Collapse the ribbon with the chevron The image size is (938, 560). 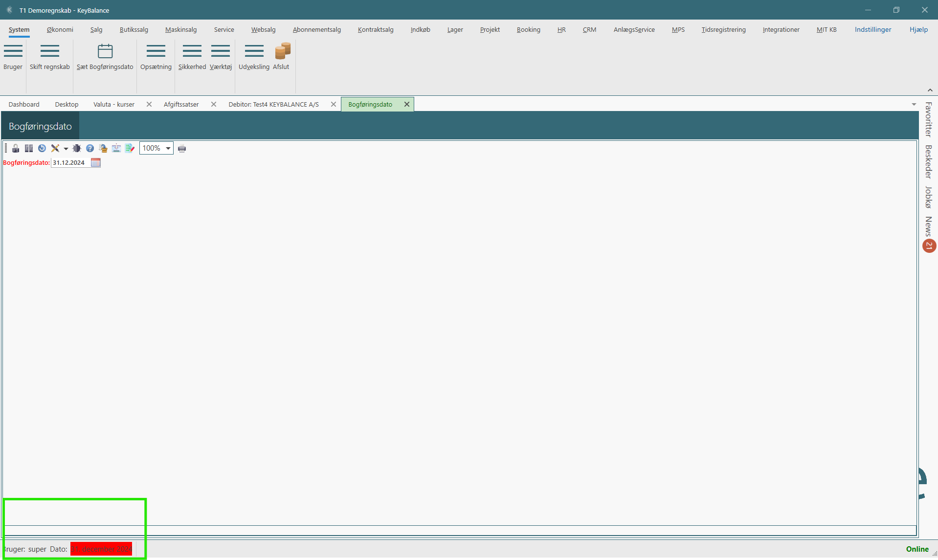930,90
